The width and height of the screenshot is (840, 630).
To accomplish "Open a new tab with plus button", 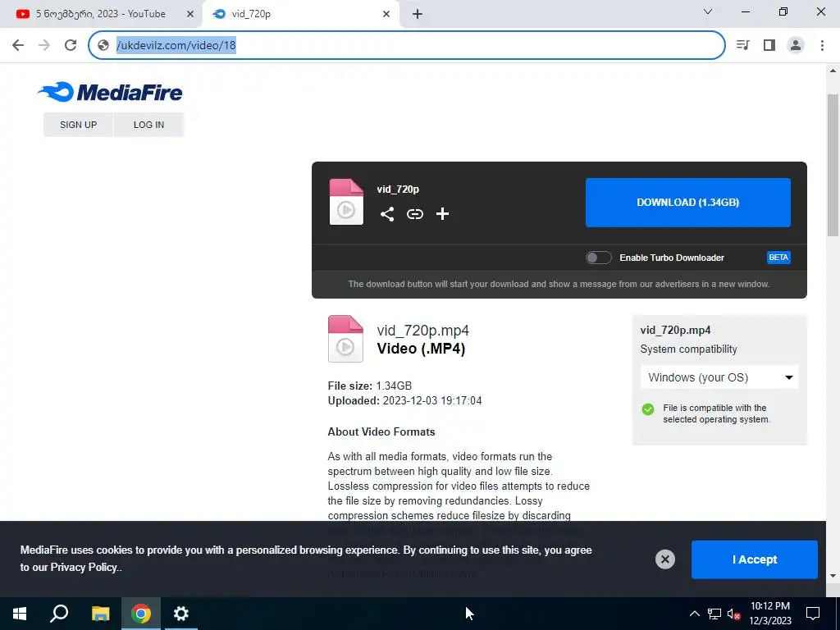I will [418, 14].
